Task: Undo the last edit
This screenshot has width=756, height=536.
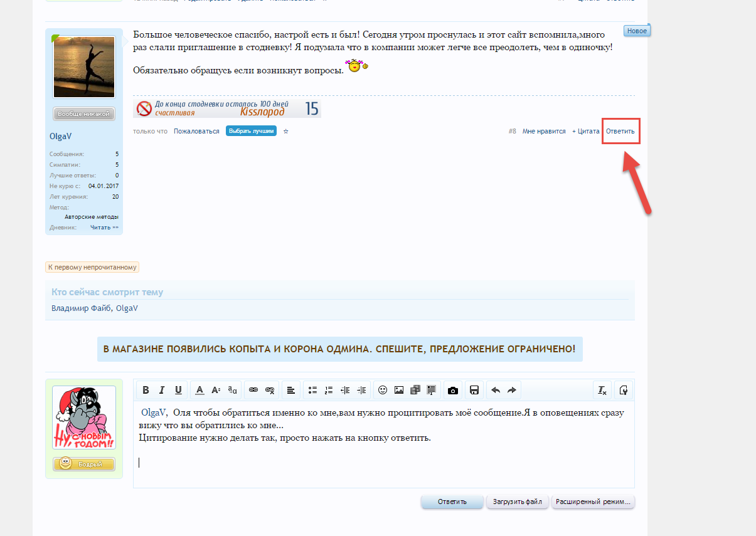Action: pyautogui.click(x=496, y=390)
